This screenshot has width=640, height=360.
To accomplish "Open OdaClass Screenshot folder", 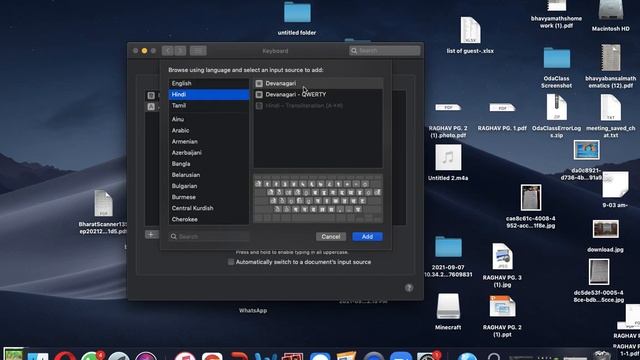I will tap(557, 58).
